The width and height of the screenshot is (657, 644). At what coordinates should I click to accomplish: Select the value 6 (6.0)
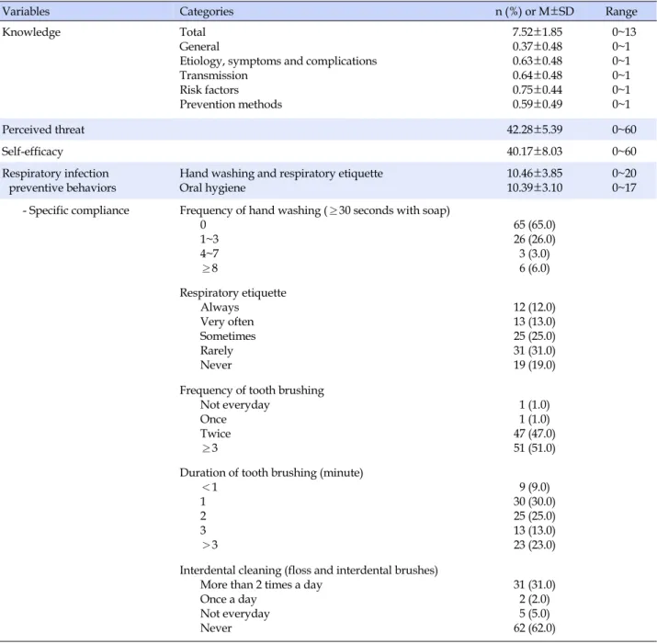click(534, 268)
